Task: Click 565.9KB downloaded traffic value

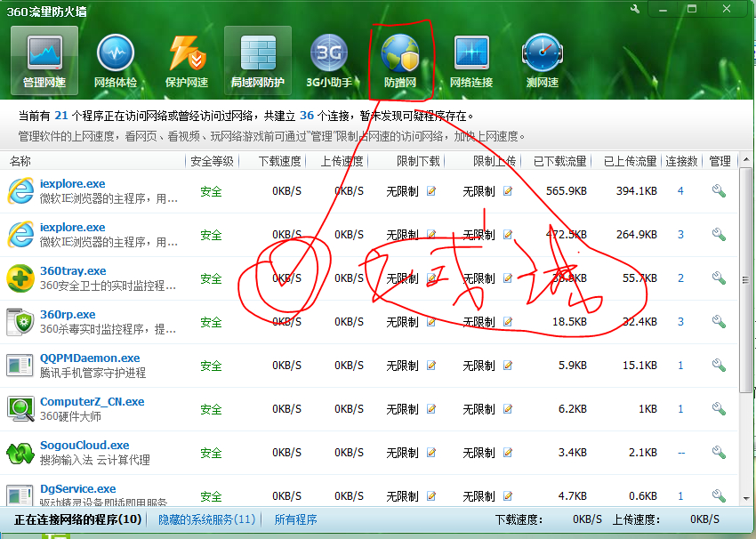Action: point(566,191)
